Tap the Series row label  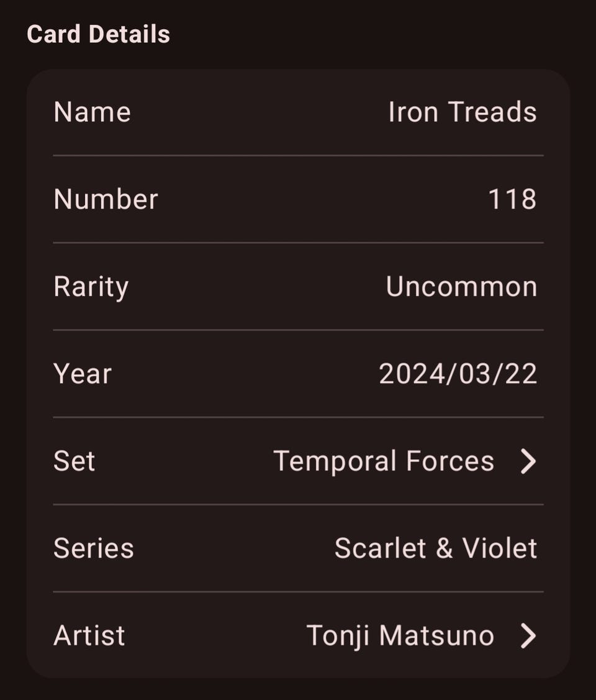pyautogui.click(x=94, y=549)
